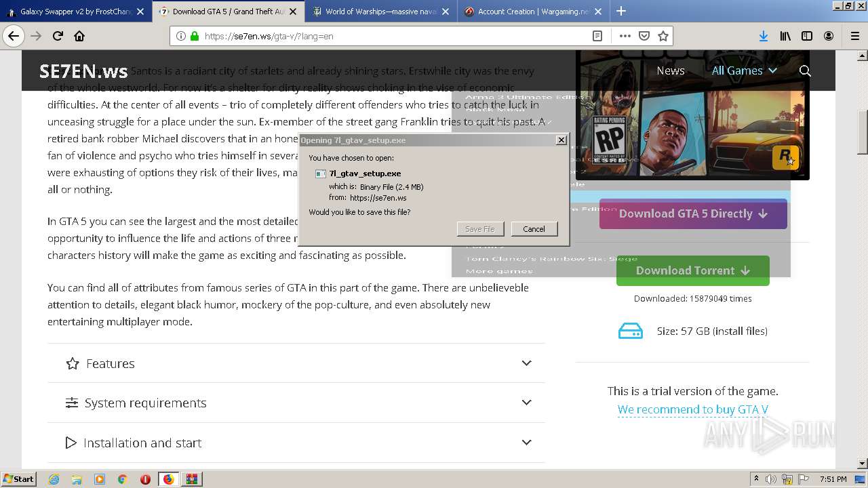868x488 pixels.
Task: Click Cancel in the download dialog
Action: [534, 229]
